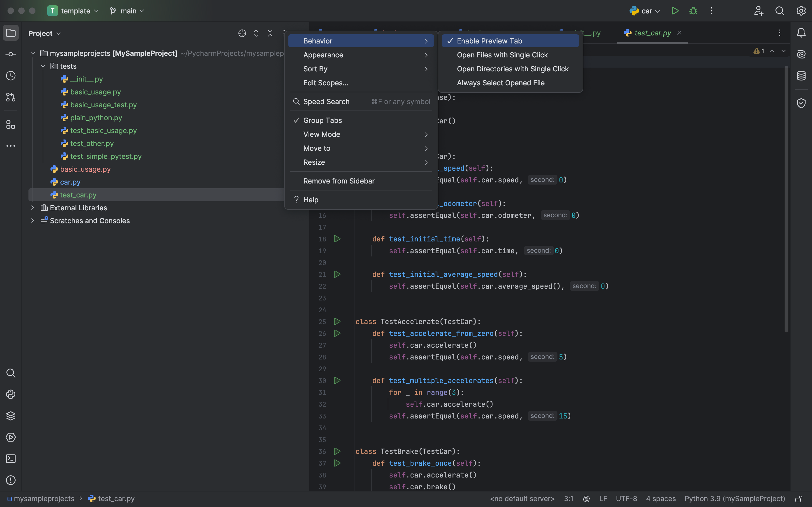This screenshot has width=812, height=507.
Task: Collapse the tests folder
Action: tap(43, 66)
